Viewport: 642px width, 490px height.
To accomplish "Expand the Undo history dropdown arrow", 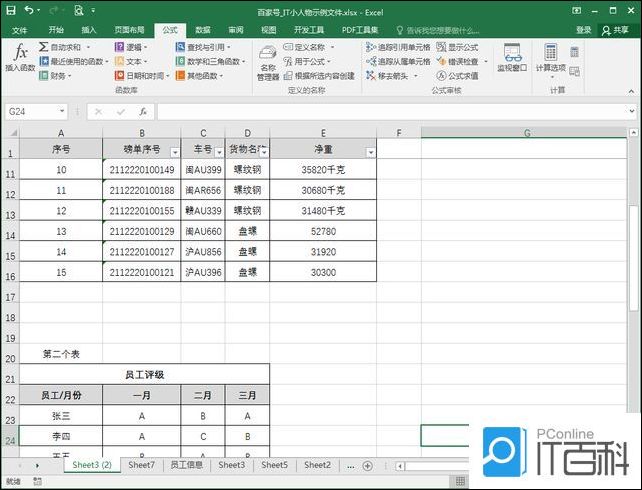I will (x=39, y=10).
